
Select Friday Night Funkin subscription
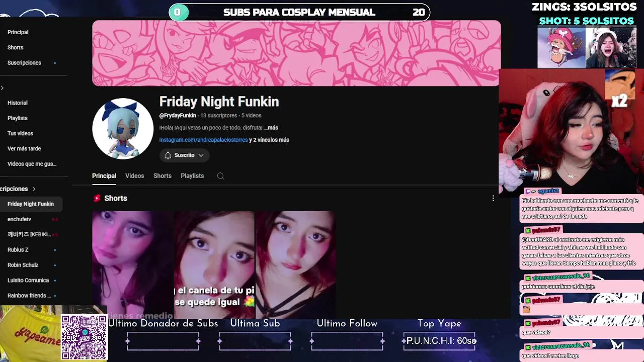tap(31, 204)
